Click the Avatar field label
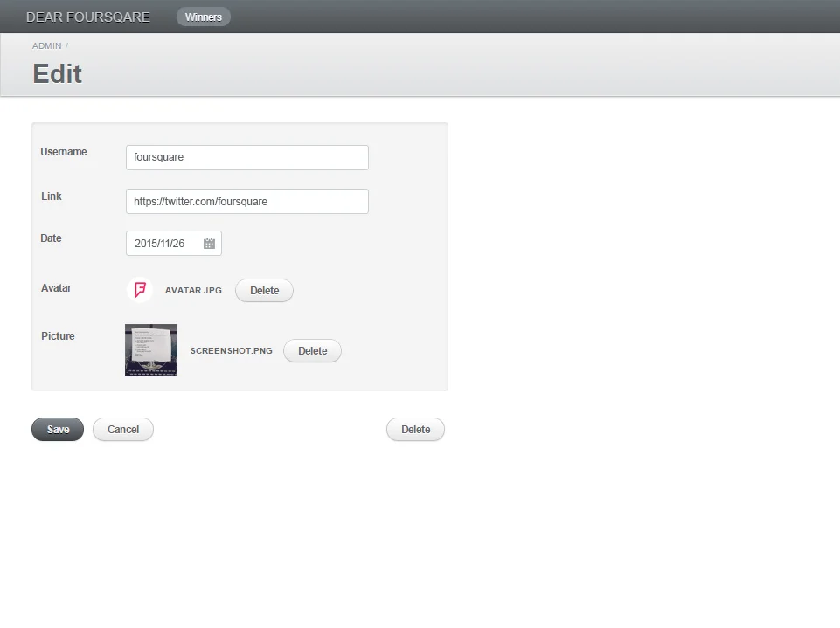The width and height of the screenshot is (840, 628). pos(56,288)
